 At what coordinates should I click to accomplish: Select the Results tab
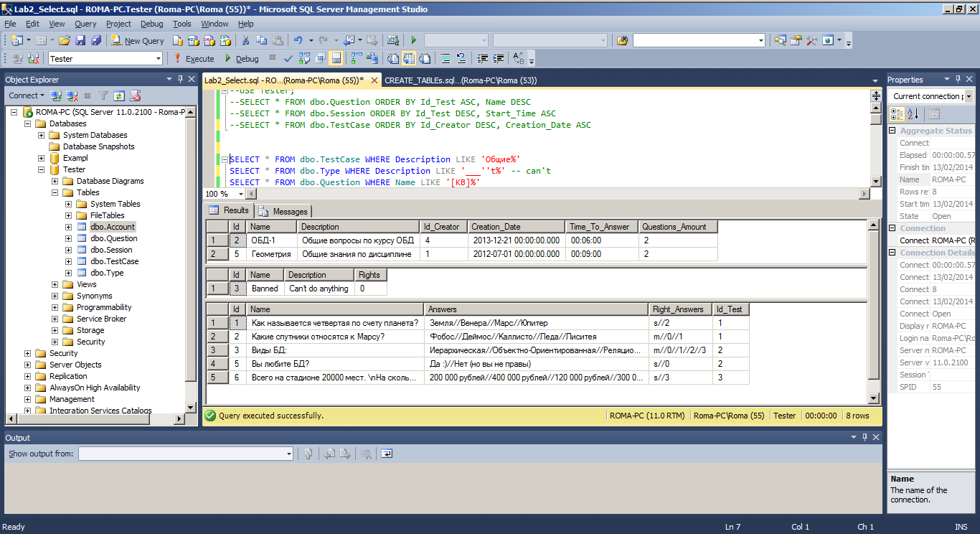pyautogui.click(x=229, y=210)
